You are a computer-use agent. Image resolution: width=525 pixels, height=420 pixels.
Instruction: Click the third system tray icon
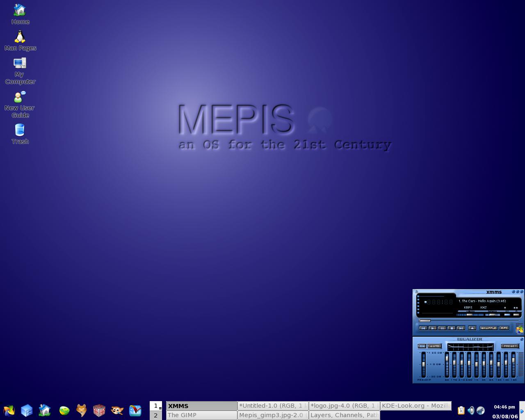pyautogui.click(x=481, y=410)
